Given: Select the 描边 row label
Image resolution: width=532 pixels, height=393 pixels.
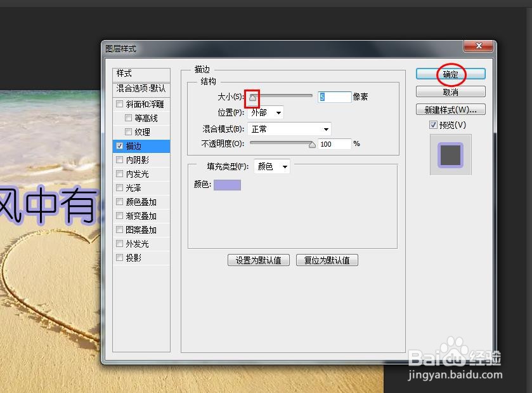Looking at the screenshot, I should [x=134, y=146].
